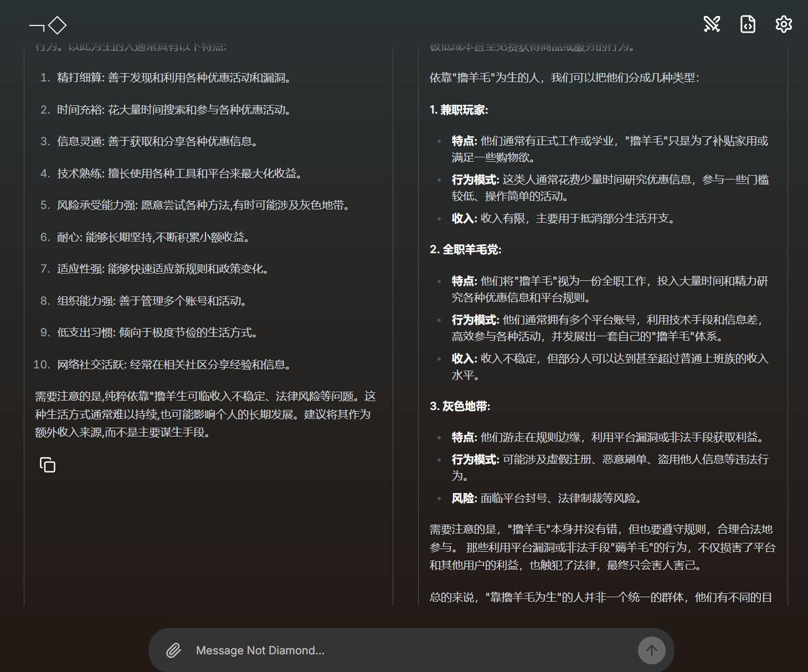Click right paragraph starting 总的来说
Viewport: 808px width, 672px height.
[601, 597]
